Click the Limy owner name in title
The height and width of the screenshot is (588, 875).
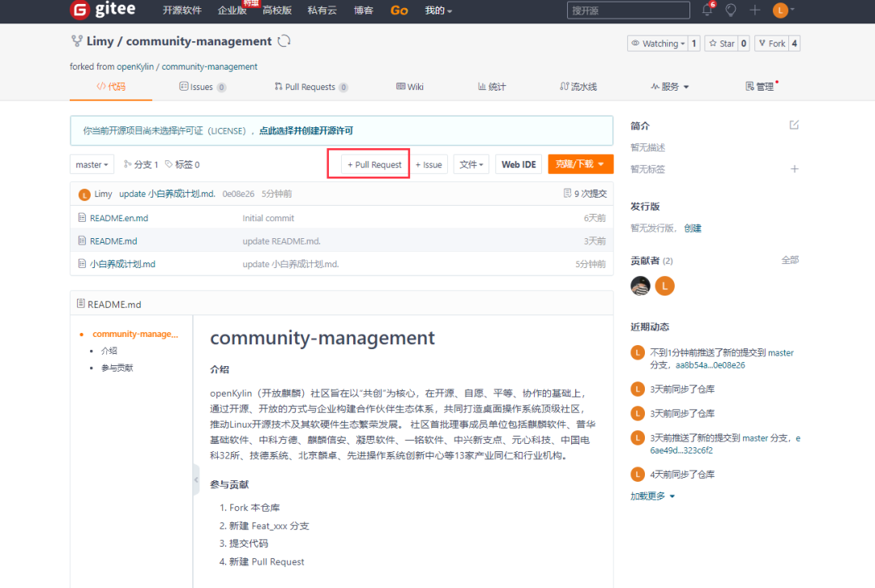100,41
